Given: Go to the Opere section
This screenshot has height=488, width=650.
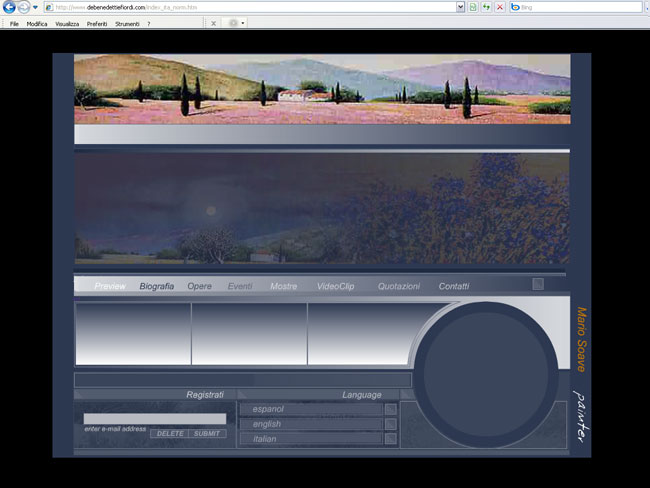Looking at the screenshot, I should [199, 286].
